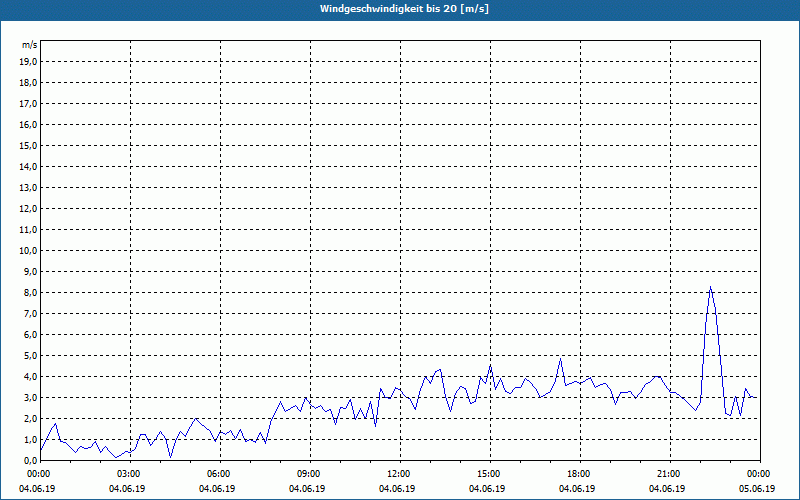Click the "m/s" unit label on the axis

(30, 45)
